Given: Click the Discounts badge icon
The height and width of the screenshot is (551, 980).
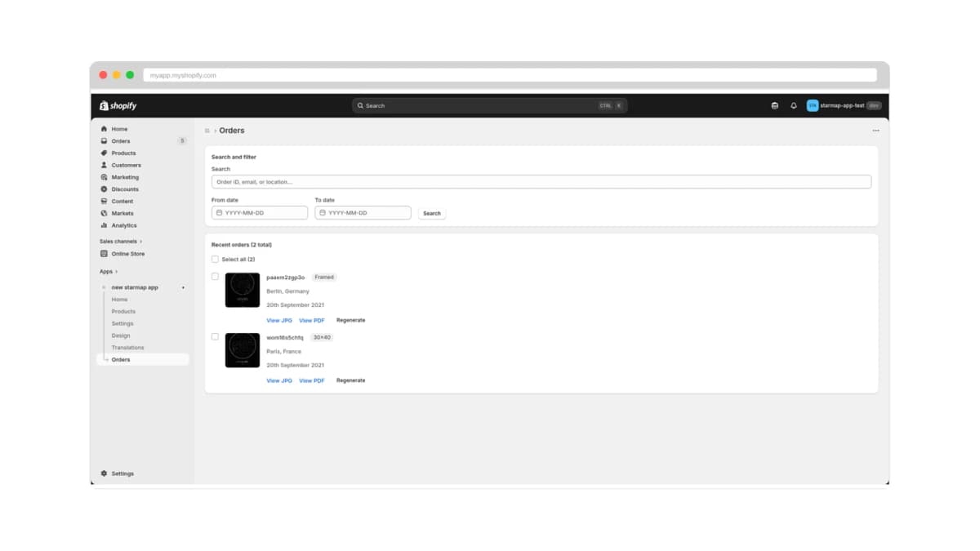Looking at the screenshot, I should pyautogui.click(x=104, y=189).
